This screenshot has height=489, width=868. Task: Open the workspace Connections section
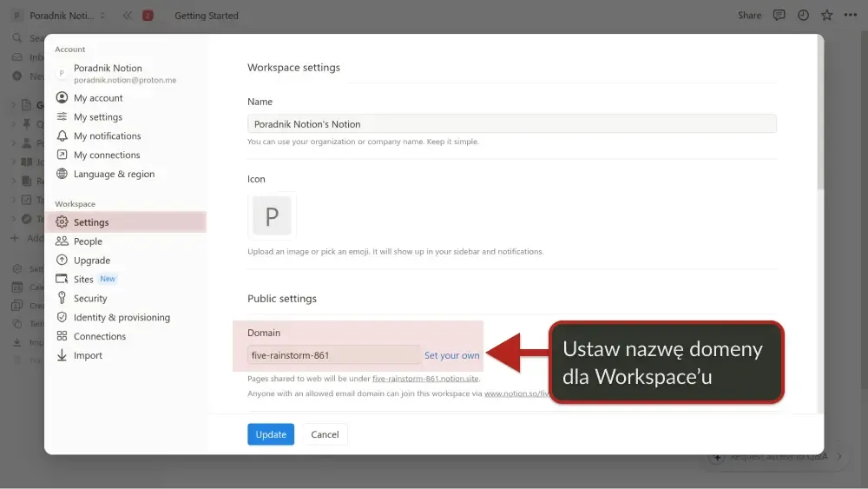(100, 336)
